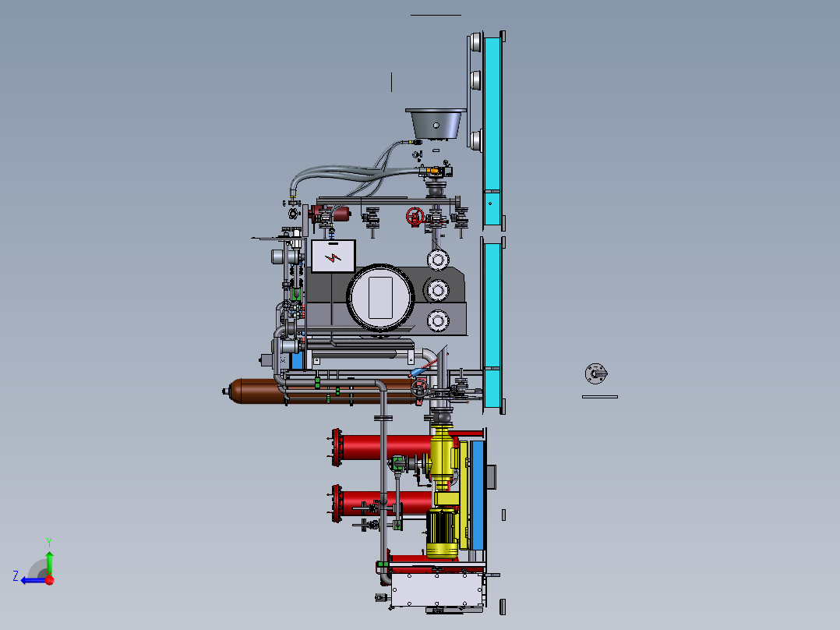
Task: Click the red origin sphere of the triad
Action: pyautogui.click(x=50, y=580)
